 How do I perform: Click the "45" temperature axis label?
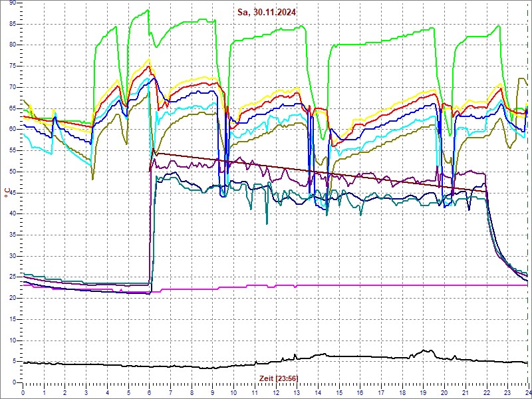tap(13, 193)
